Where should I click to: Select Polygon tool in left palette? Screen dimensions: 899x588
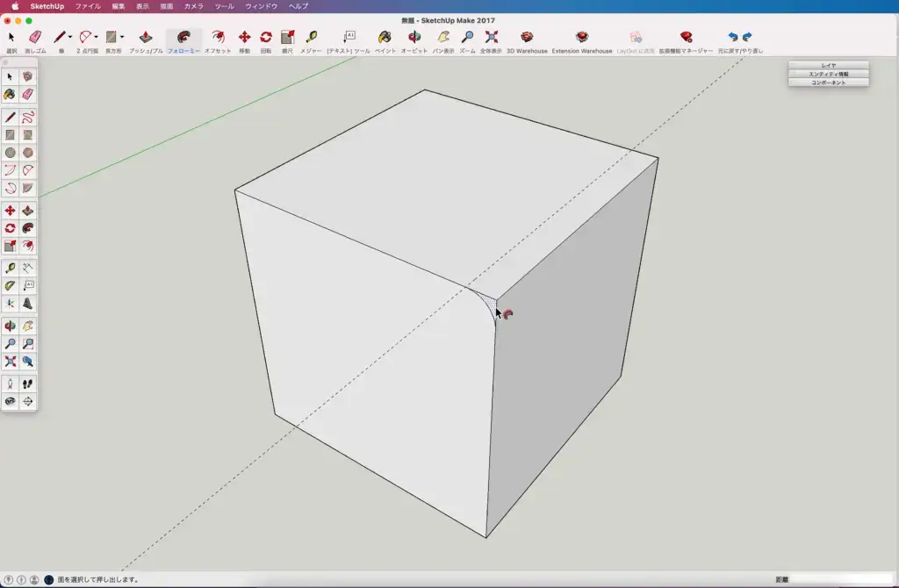[x=27, y=153]
